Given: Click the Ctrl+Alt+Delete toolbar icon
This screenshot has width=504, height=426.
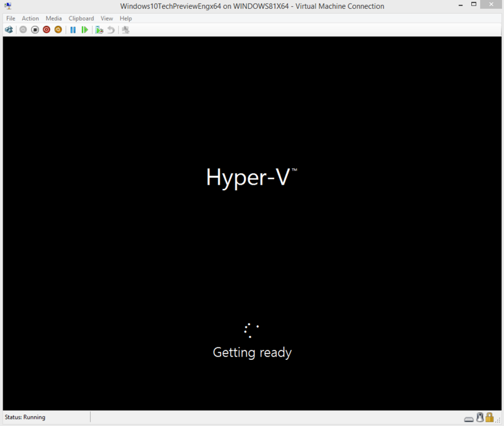Looking at the screenshot, I should [x=9, y=30].
